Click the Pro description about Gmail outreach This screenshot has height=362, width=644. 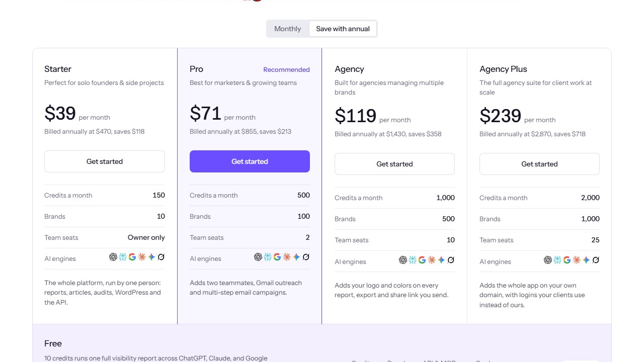coord(246,288)
